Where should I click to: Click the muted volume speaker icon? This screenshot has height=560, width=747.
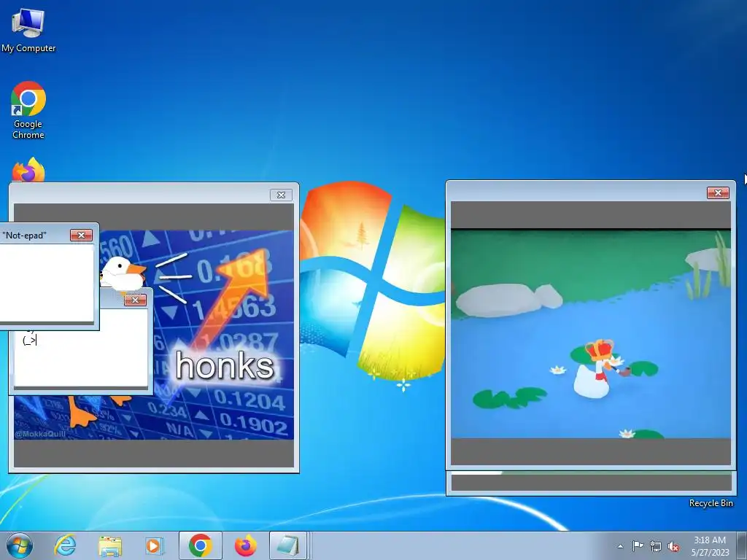tap(673, 546)
